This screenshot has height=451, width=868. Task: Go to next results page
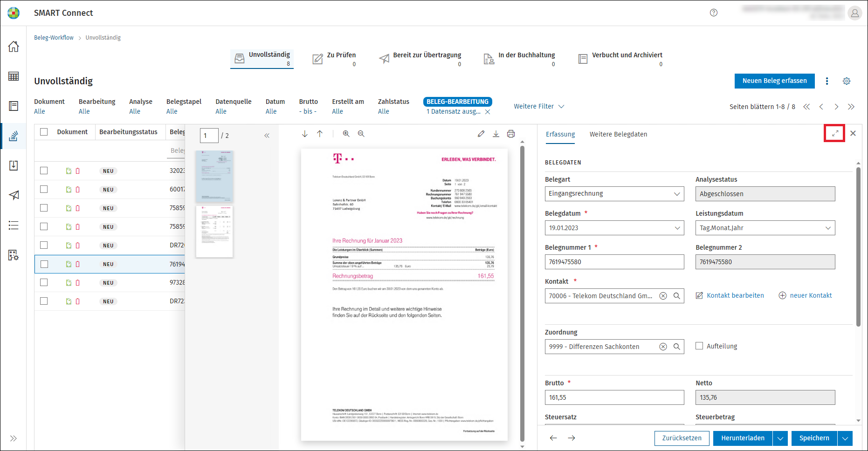point(836,107)
